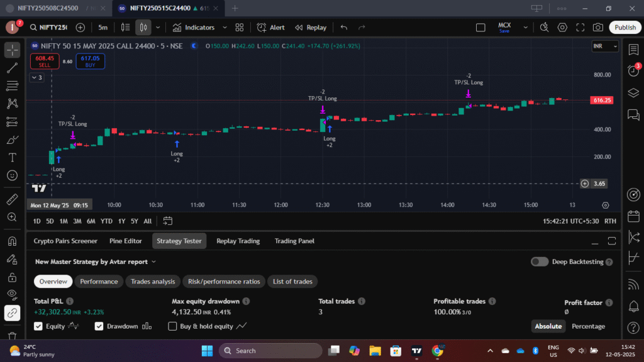Viewport: 644px width, 362px height.
Task: Toggle stay in drawing mode
Action: (x=13, y=260)
